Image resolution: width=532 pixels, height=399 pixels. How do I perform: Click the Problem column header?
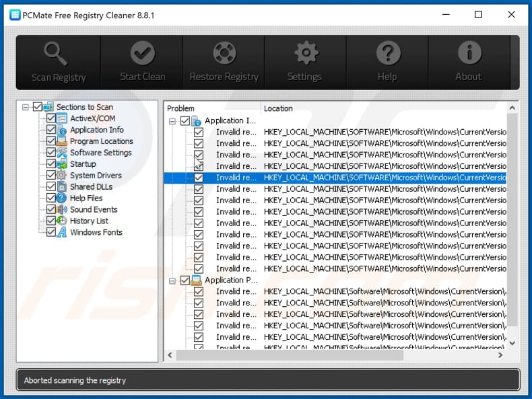click(x=213, y=108)
